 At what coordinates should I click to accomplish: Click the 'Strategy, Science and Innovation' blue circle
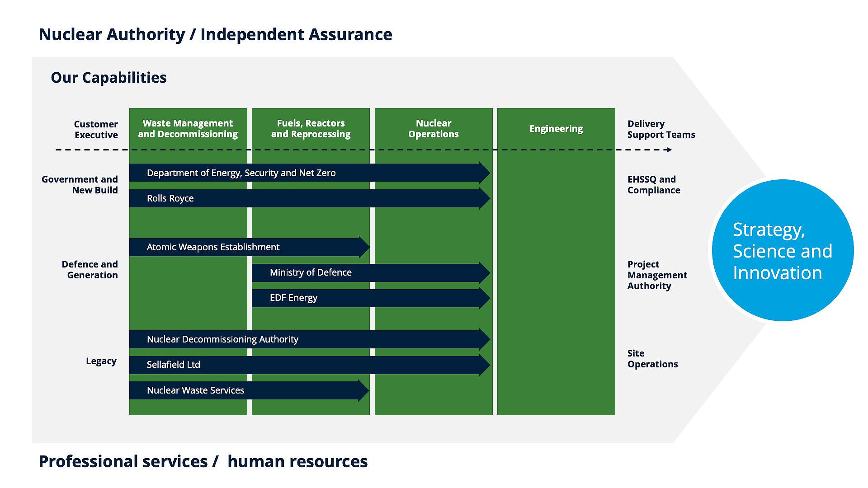(783, 250)
